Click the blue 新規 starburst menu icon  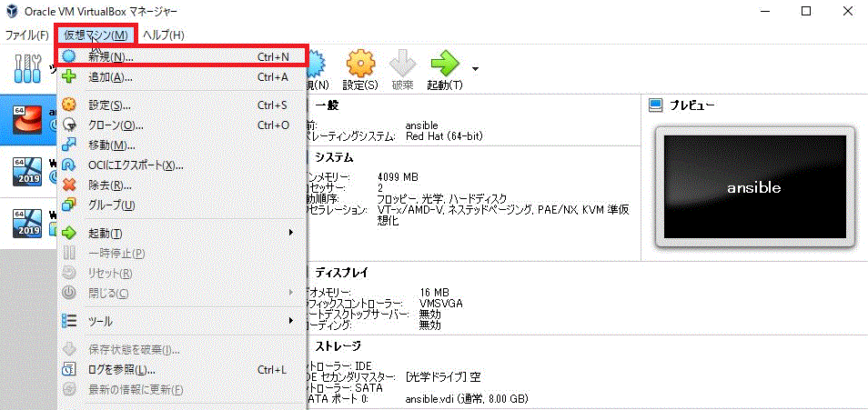coord(68,56)
